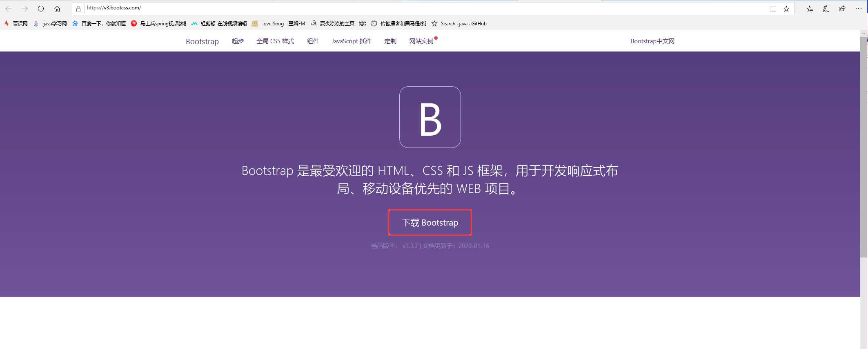This screenshot has height=349, width=868.
Task: Click the Share page icon
Action: [x=842, y=9]
